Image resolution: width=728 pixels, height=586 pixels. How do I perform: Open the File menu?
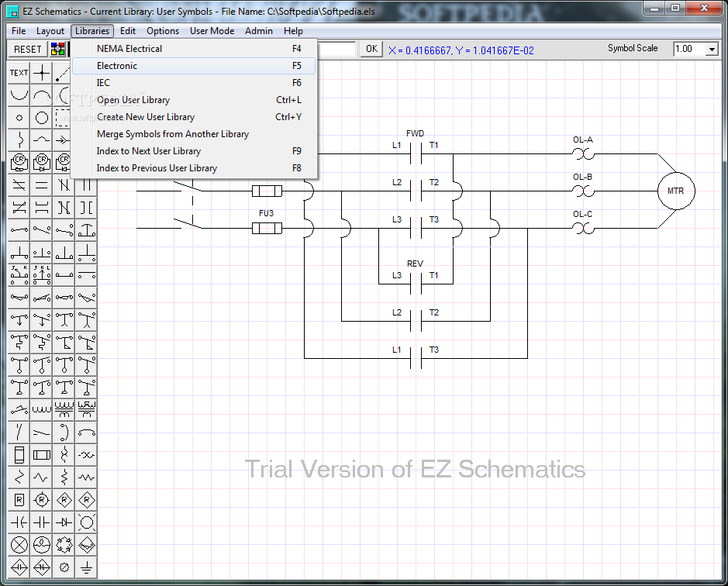(x=19, y=31)
